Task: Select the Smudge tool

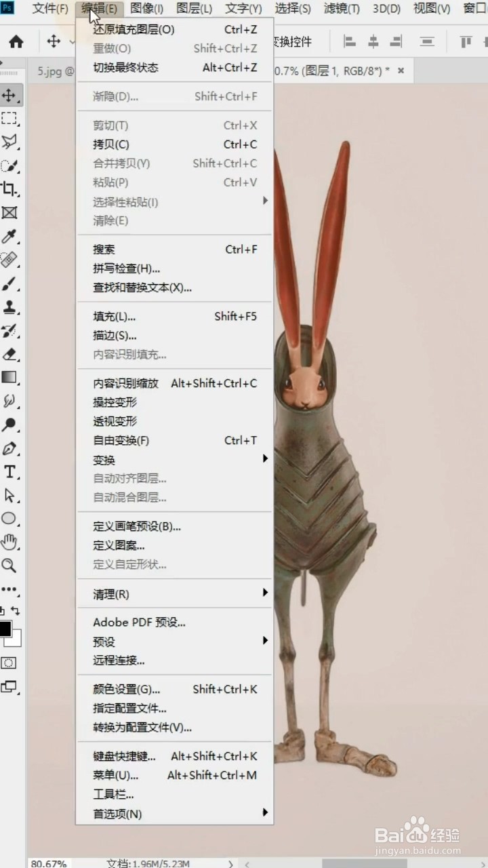Action: click(9, 401)
